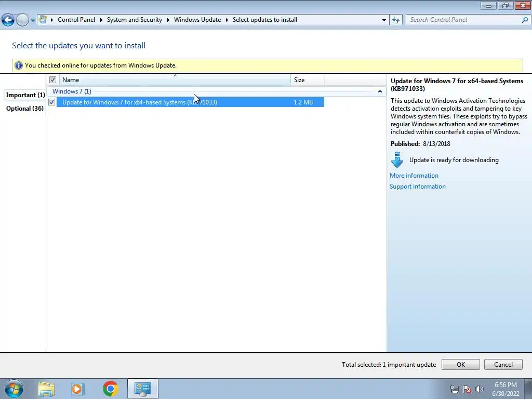Open the volume speaker tray icon
The image size is (532, 399).
[480, 389]
